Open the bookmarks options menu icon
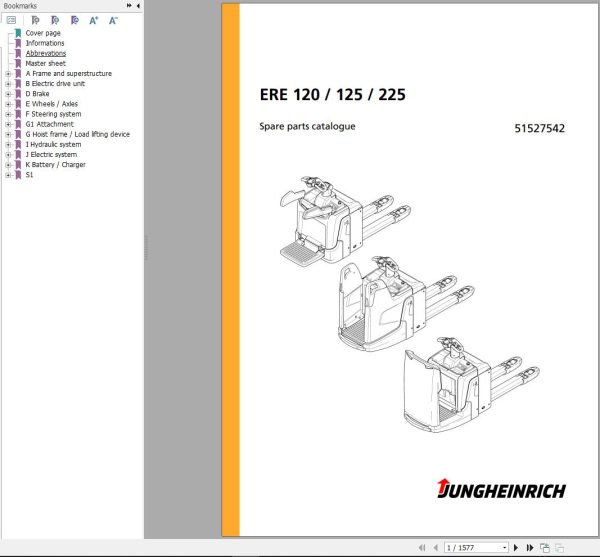600x557 pixels. pos(11,20)
